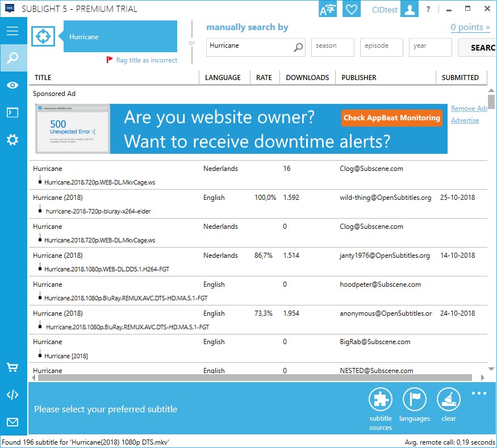
Task: Open the three dots more options
Action: (479, 393)
